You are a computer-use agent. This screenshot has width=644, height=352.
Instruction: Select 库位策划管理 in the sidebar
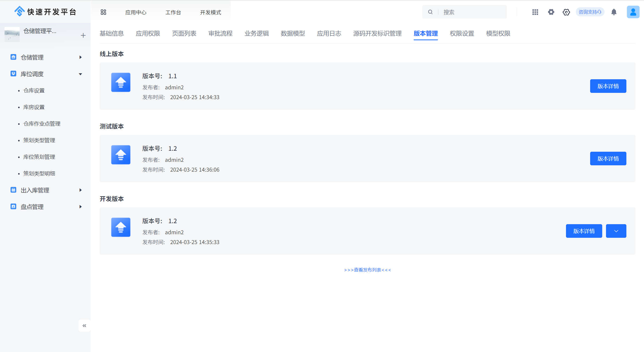click(x=39, y=157)
